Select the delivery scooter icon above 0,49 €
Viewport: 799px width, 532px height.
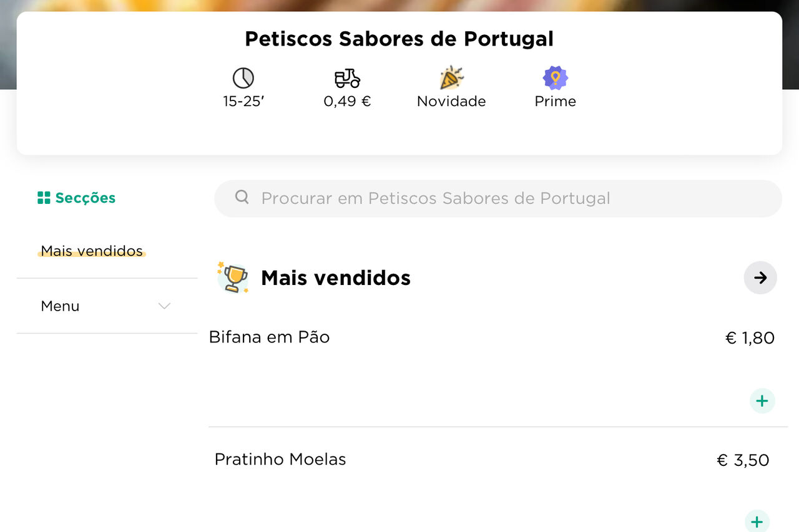coord(347,77)
